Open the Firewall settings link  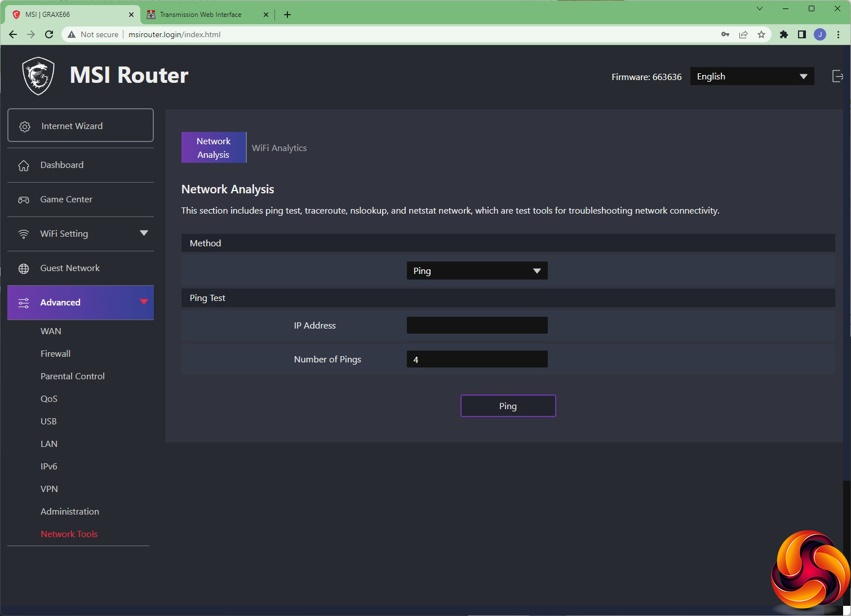pyautogui.click(x=55, y=354)
